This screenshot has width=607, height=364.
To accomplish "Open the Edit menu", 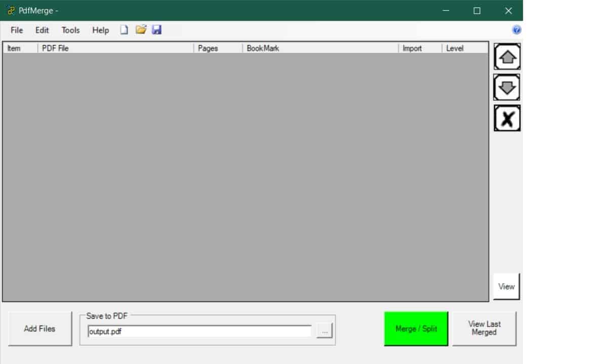I will click(x=42, y=30).
